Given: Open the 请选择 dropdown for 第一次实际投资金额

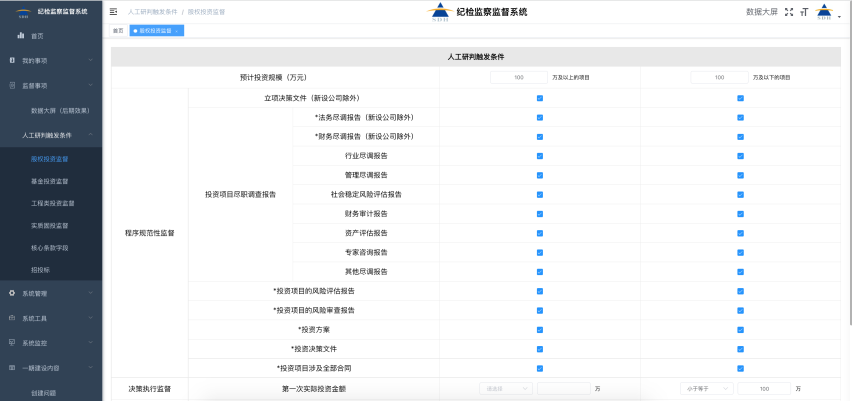Looking at the screenshot, I should pyautogui.click(x=505, y=388).
